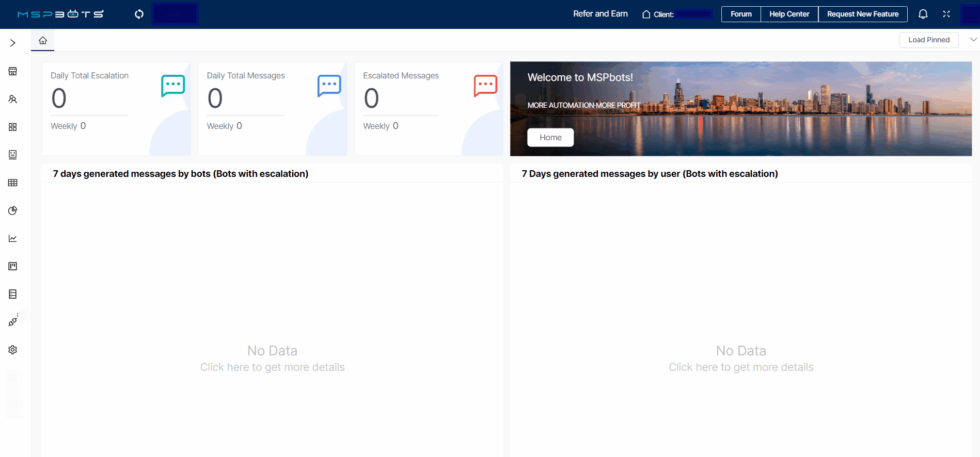Open the bot face icon in sidebar
Screen dimensions: 980x457
tap(13, 155)
